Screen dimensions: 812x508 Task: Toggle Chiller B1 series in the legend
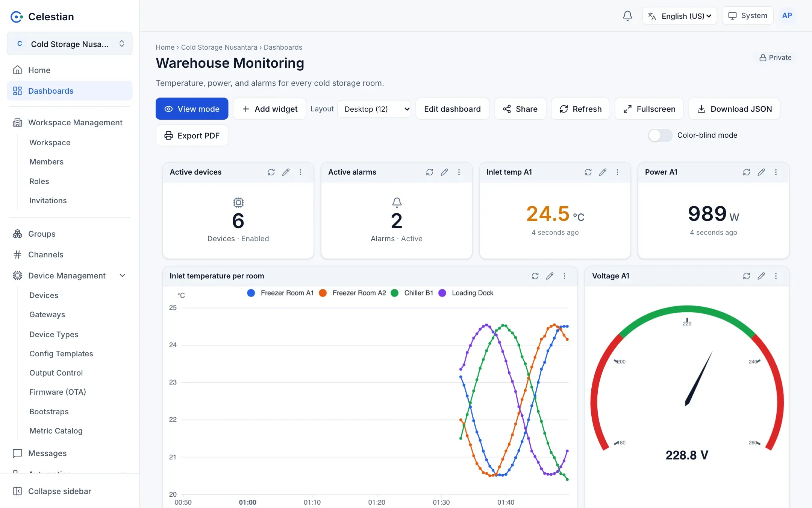412,293
